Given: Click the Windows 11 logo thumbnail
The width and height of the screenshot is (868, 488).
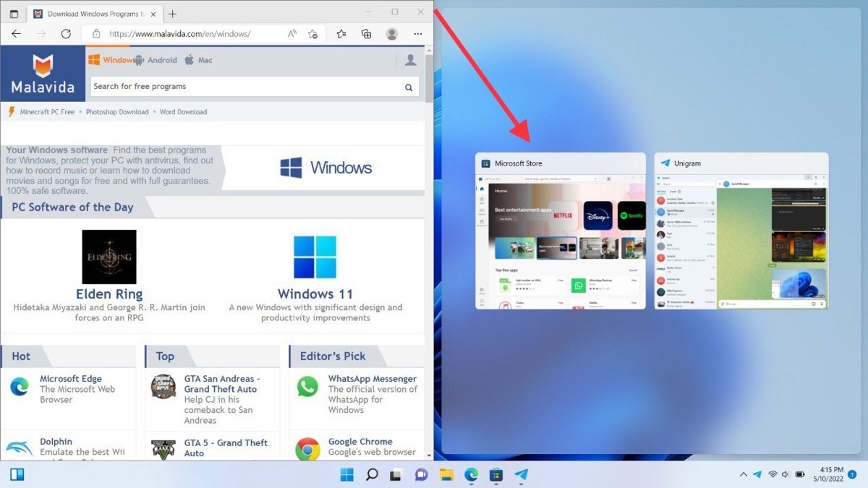Looking at the screenshot, I should point(315,257).
